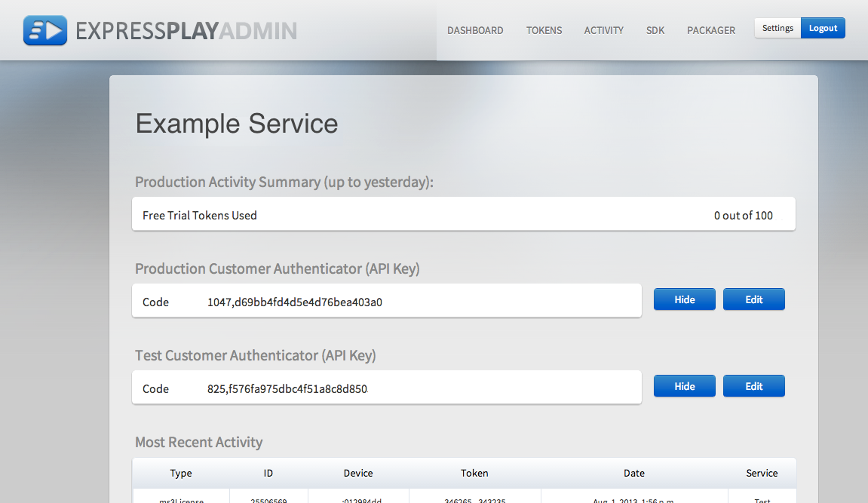Hide the Test Customer Authenticator code
Screen dimensions: 868x503
pos(684,386)
